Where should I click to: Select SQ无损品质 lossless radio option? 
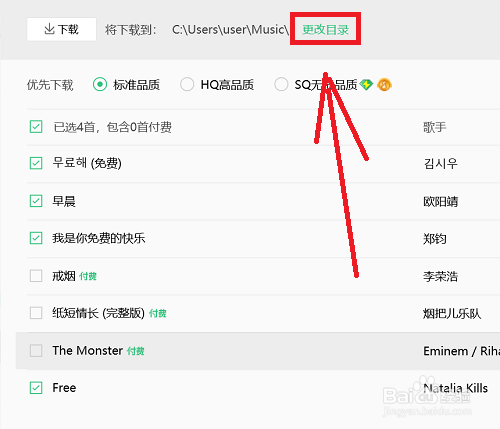(x=281, y=84)
